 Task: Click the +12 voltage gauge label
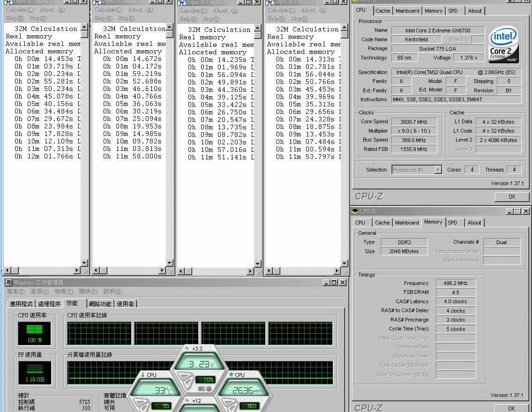(196, 401)
